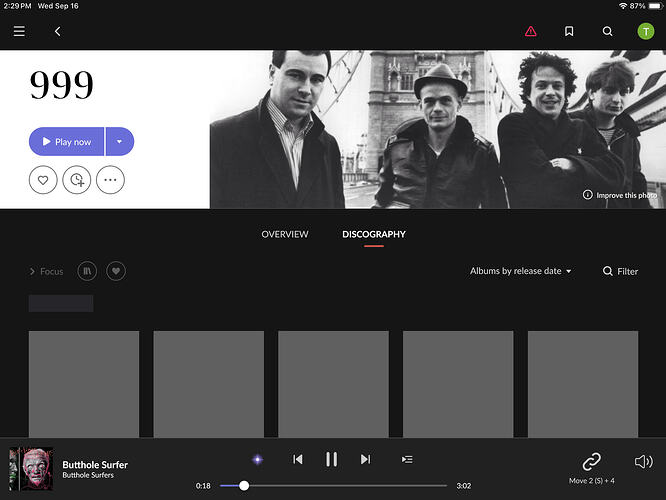Viewport: 666px width, 500px height.
Task: Tap the 2:29 PM clock in status bar
Action: [x=17, y=6]
